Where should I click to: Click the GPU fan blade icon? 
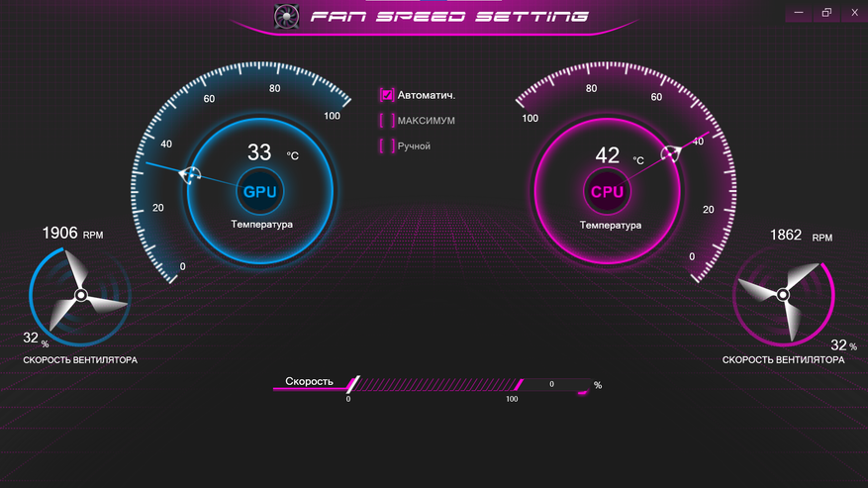pos(81,295)
